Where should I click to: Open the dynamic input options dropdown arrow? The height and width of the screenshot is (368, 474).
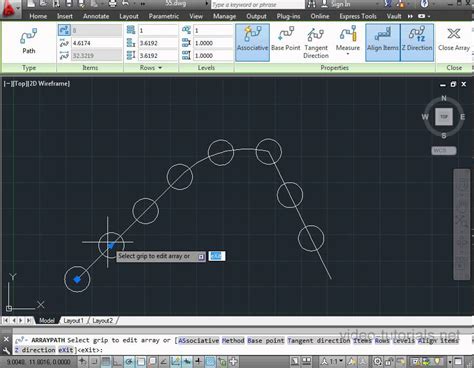201,256
